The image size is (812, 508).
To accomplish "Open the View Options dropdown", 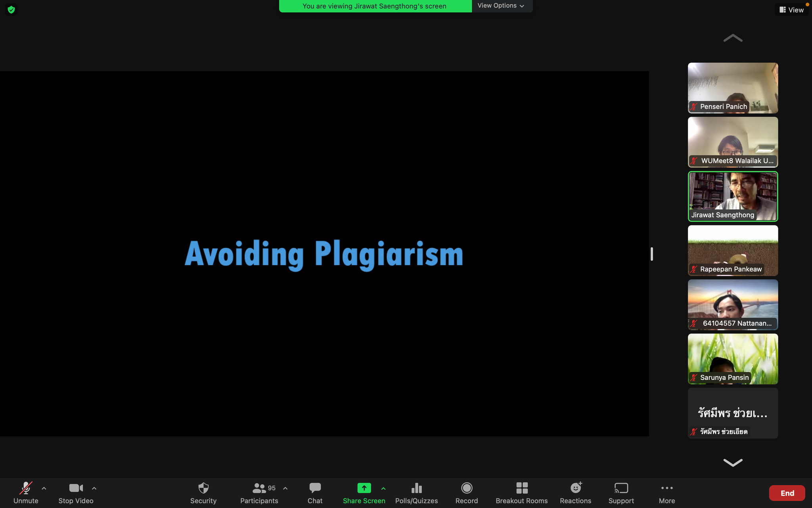I will [501, 6].
